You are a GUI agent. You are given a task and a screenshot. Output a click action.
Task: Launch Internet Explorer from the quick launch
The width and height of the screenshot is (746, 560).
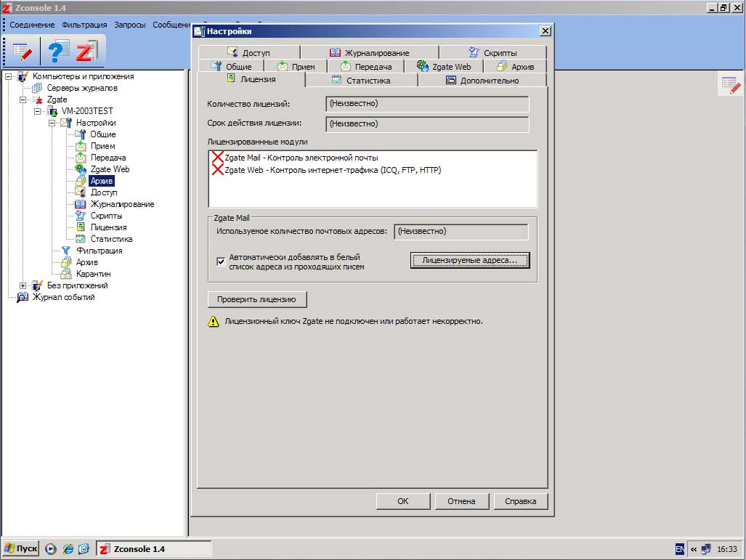click(68, 549)
